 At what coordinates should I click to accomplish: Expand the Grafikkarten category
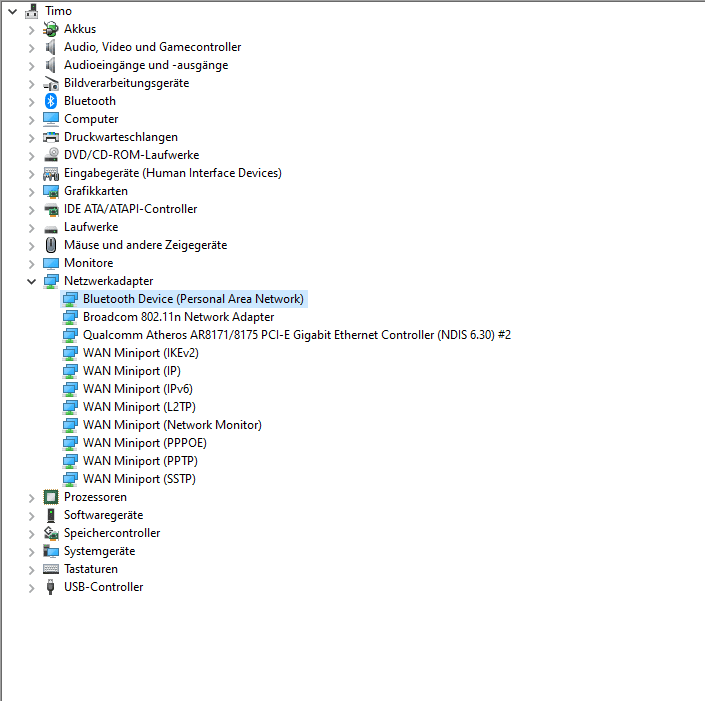[x=31, y=192]
